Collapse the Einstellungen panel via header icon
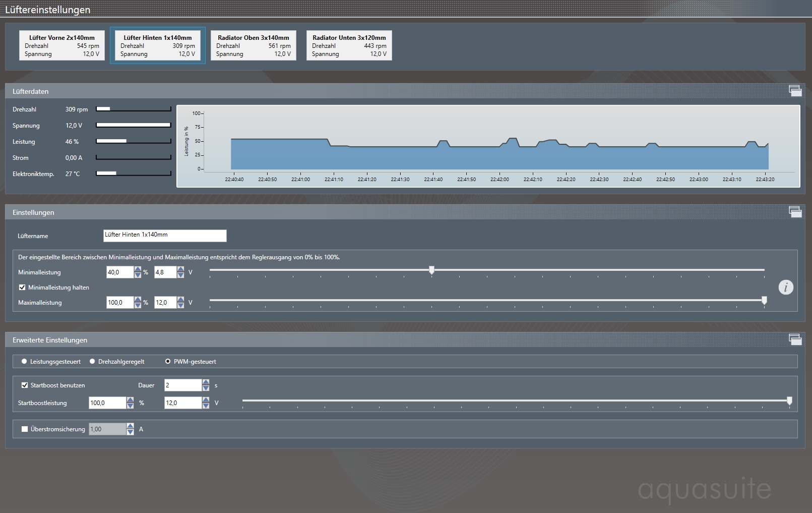Viewport: 812px width, 513px height. [795, 212]
